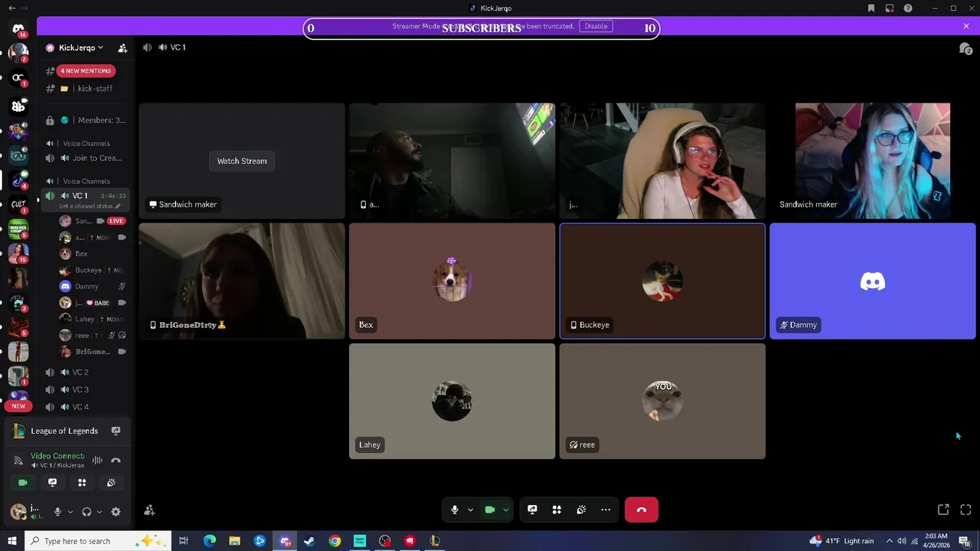Toggle noise suppression waveform icon

[x=97, y=461]
